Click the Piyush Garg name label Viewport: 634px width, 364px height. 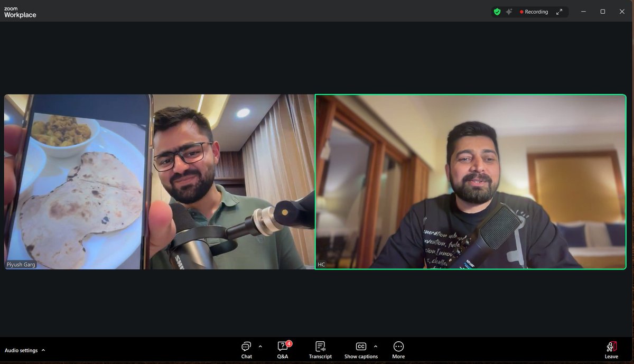click(x=21, y=265)
